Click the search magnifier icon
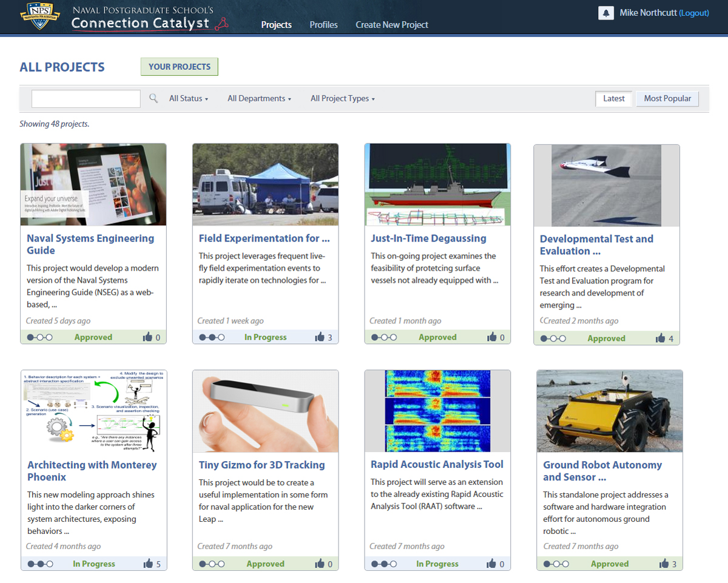This screenshot has width=728, height=583. coord(154,98)
